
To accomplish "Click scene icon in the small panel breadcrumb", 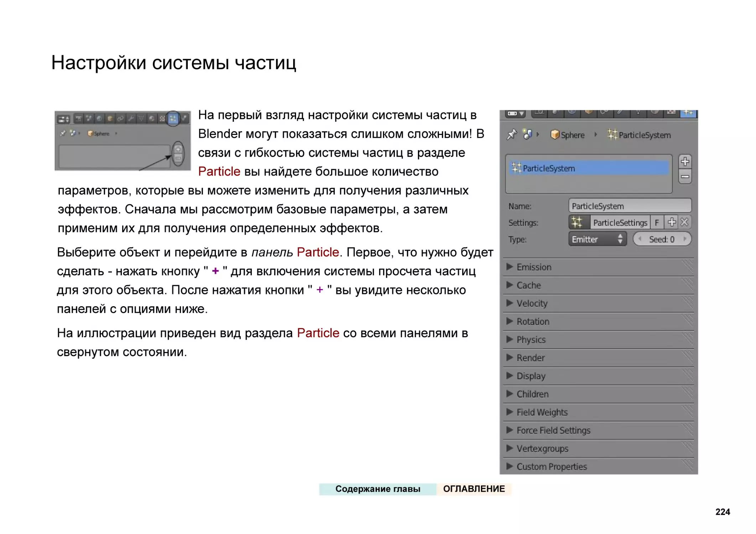I will [x=73, y=133].
